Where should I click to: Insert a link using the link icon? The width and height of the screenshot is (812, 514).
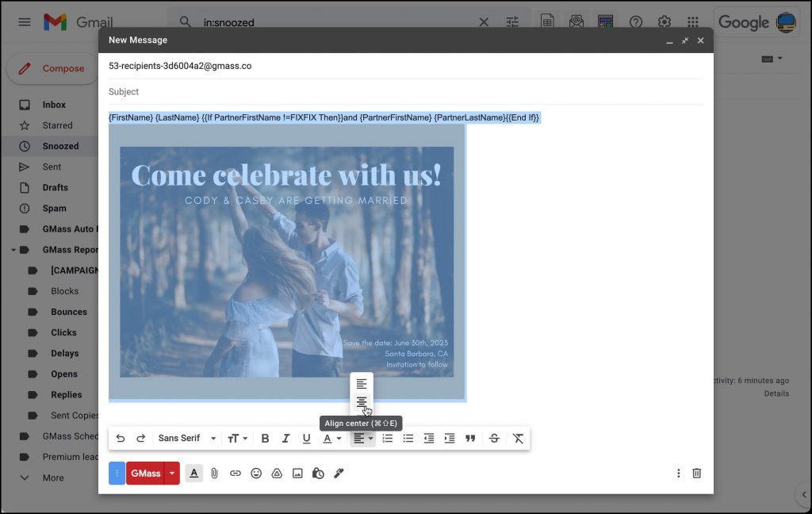coord(235,473)
